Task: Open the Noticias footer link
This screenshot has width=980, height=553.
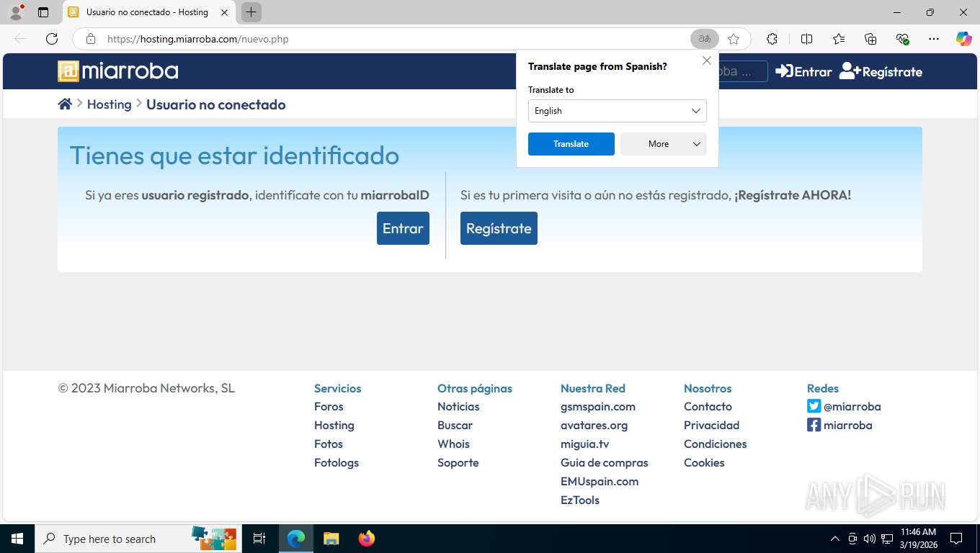Action: coord(458,406)
